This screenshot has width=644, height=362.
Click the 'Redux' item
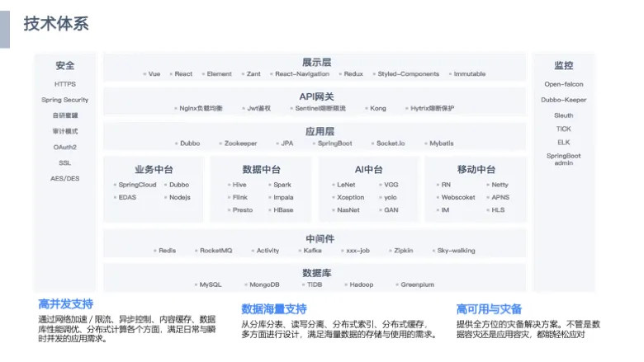tap(353, 73)
